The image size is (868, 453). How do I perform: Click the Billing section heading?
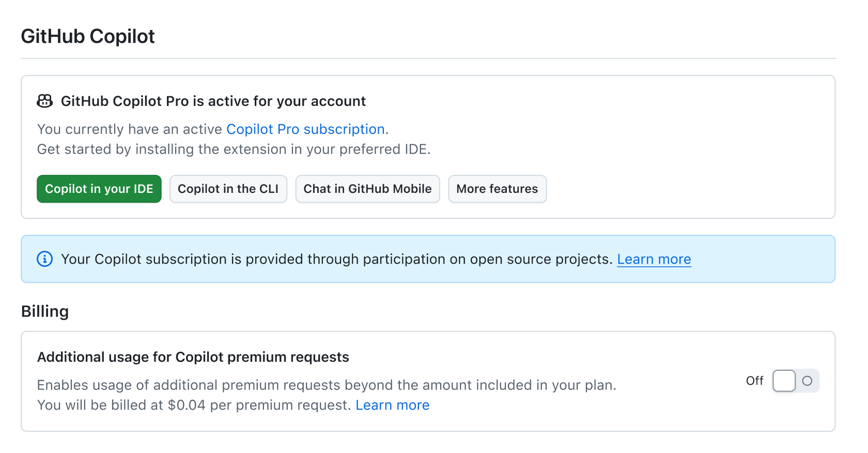45,311
